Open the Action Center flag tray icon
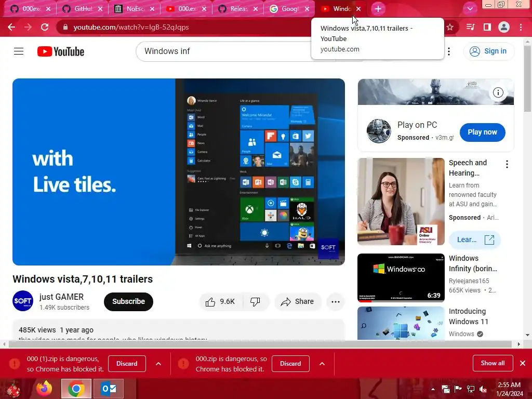Screen dimensions: 532x399 (458, 389)
